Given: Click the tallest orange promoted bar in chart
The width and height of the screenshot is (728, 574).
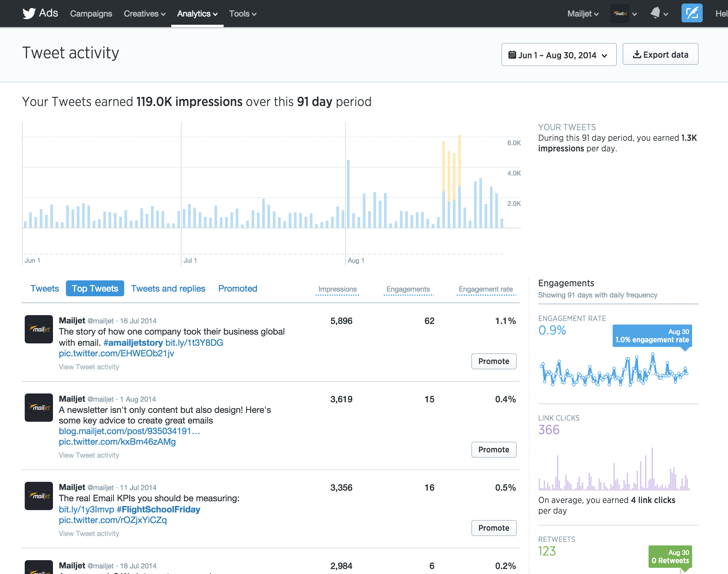Looking at the screenshot, I should click(x=459, y=160).
